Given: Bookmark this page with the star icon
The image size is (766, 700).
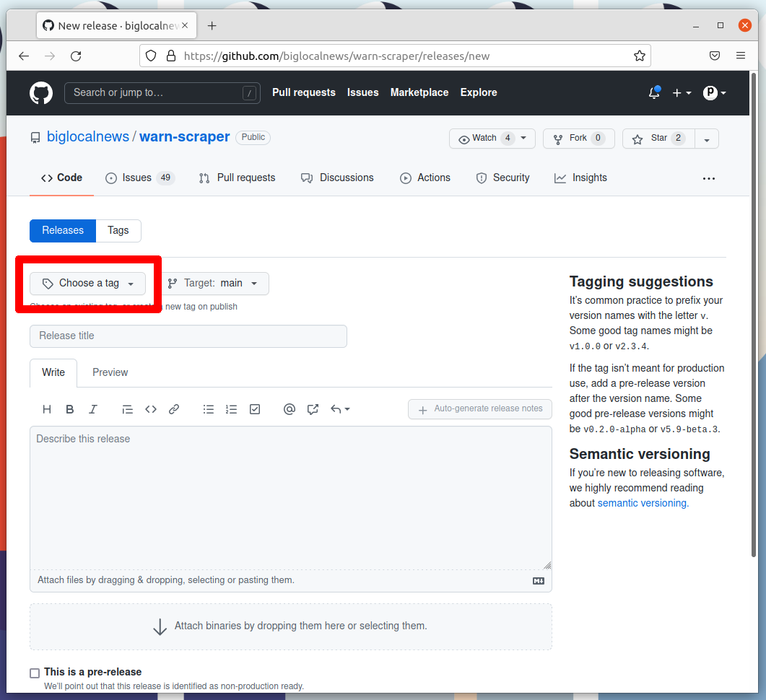Looking at the screenshot, I should 640,56.
